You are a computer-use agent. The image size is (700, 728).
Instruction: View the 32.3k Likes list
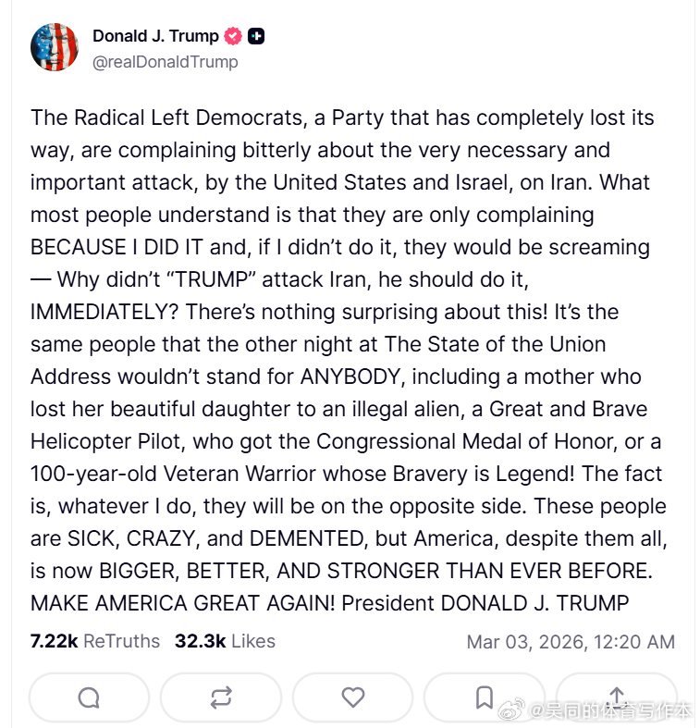225,641
